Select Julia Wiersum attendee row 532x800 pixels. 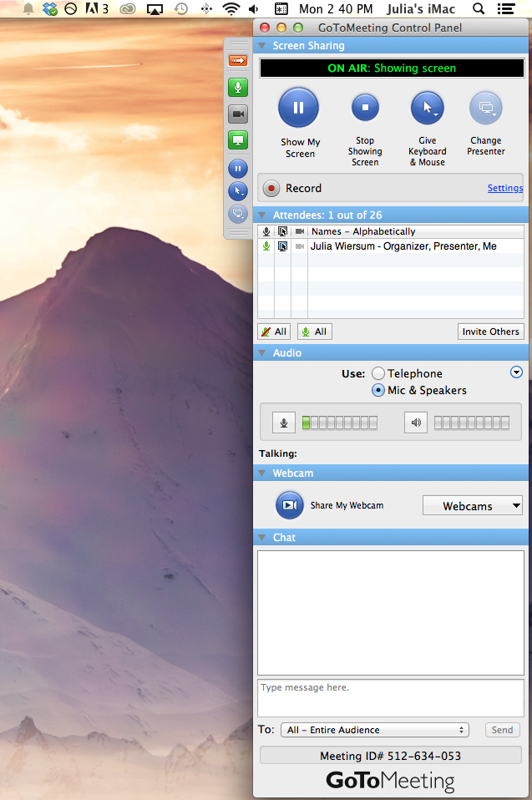(x=391, y=246)
